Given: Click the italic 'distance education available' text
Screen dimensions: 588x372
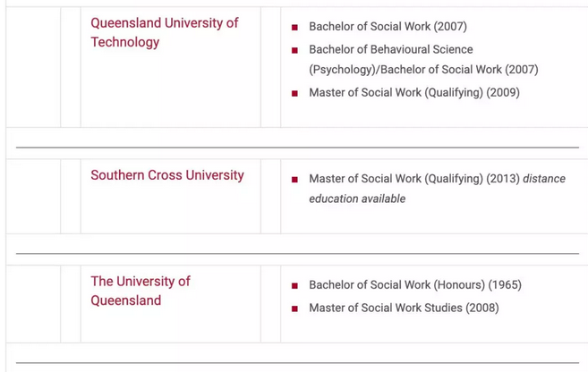Looking at the screenshot, I should 357,199.
